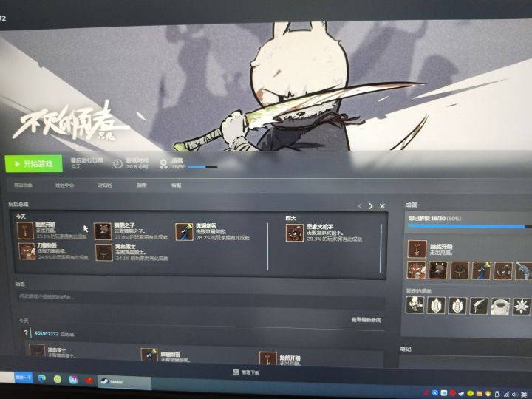Click the question mark avatar beside 461917172

tap(26, 333)
